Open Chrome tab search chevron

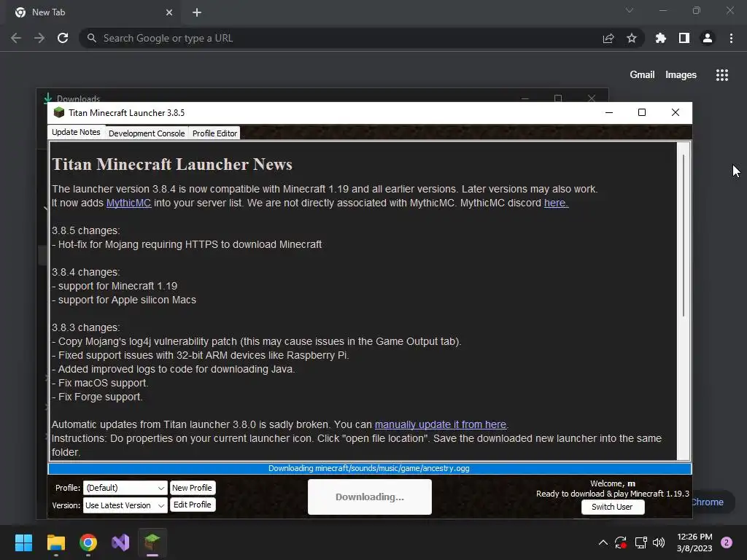pyautogui.click(x=630, y=10)
